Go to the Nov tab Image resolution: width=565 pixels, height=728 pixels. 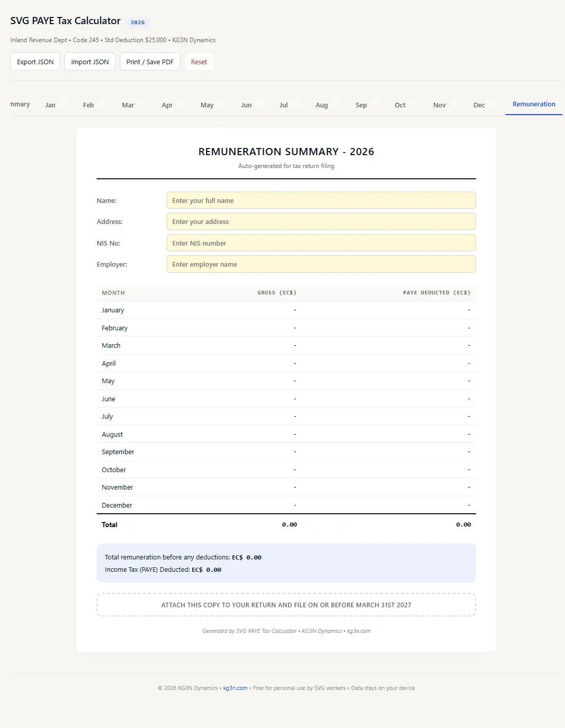440,105
